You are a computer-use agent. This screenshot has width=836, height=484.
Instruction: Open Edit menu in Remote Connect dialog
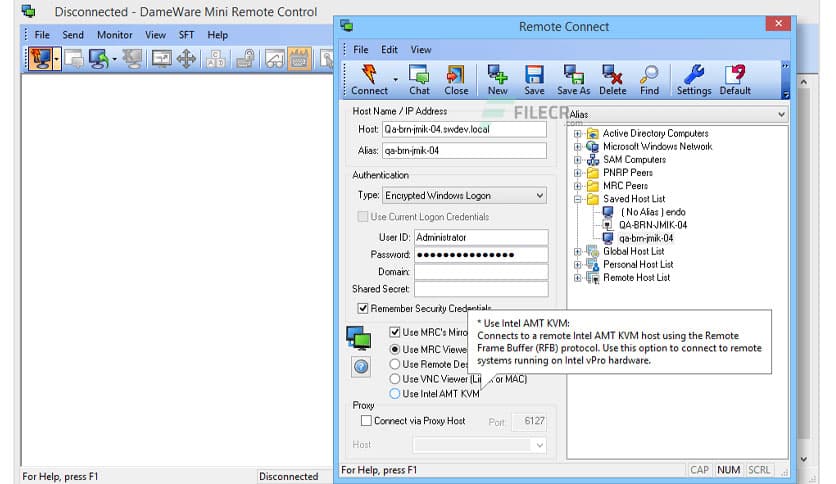[389, 50]
